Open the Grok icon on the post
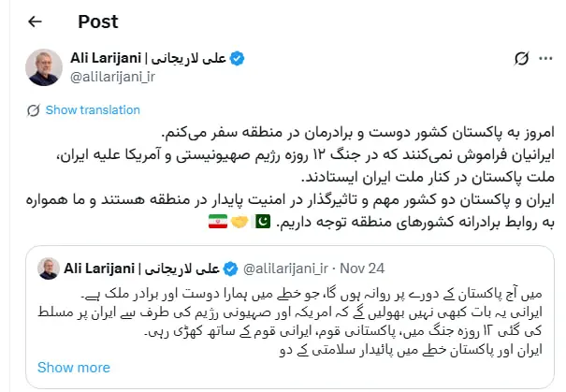The width and height of the screenshot is (566, 392). point(523,60)
